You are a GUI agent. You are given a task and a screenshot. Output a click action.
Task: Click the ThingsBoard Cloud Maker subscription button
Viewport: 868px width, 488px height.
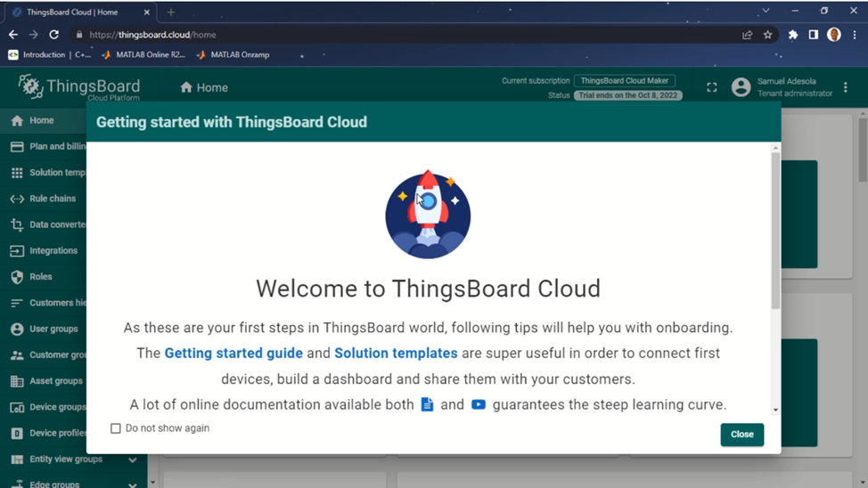[625, 81]
